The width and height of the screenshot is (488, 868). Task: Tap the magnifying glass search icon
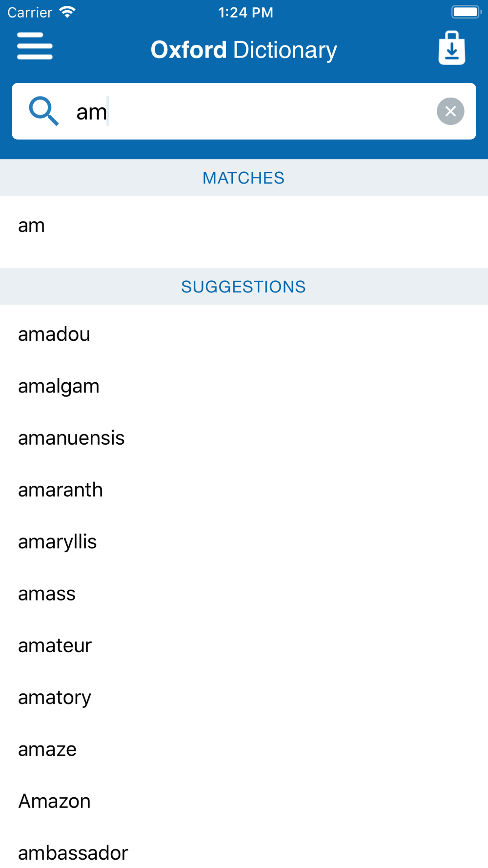coord(43,111)
